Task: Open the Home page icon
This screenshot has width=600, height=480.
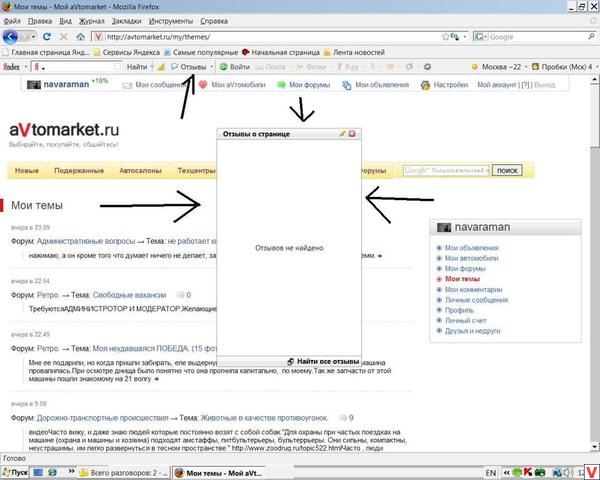Action: pos(80,37)
